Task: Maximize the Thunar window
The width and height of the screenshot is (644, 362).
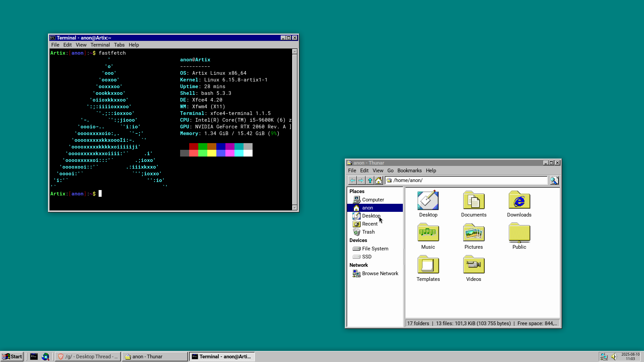Action: click(551, 163)
